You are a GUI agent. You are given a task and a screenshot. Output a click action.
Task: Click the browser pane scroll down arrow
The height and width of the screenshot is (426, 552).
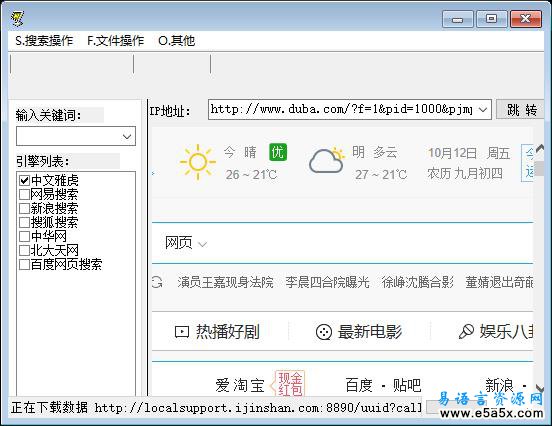pyautogui.click(x=539, y=389)
